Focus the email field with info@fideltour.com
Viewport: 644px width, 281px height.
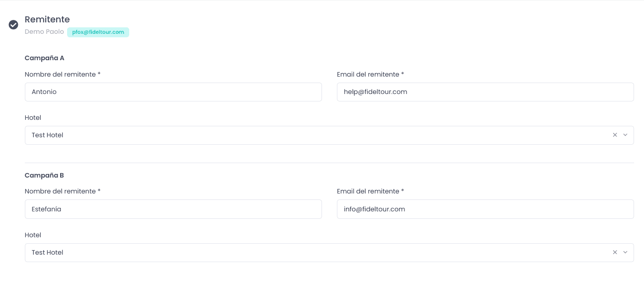(x=485, y=209)
